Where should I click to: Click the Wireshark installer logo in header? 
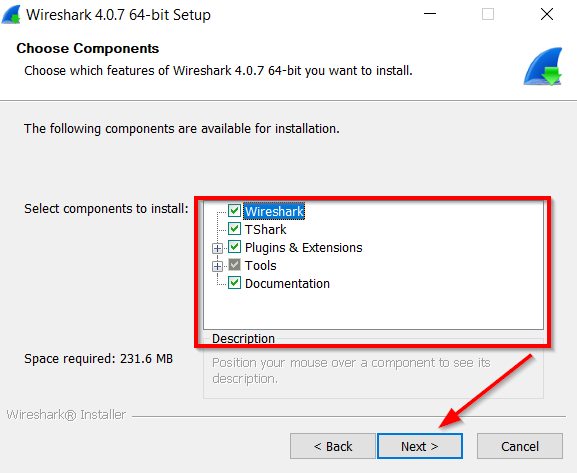(x=543, y=66)
